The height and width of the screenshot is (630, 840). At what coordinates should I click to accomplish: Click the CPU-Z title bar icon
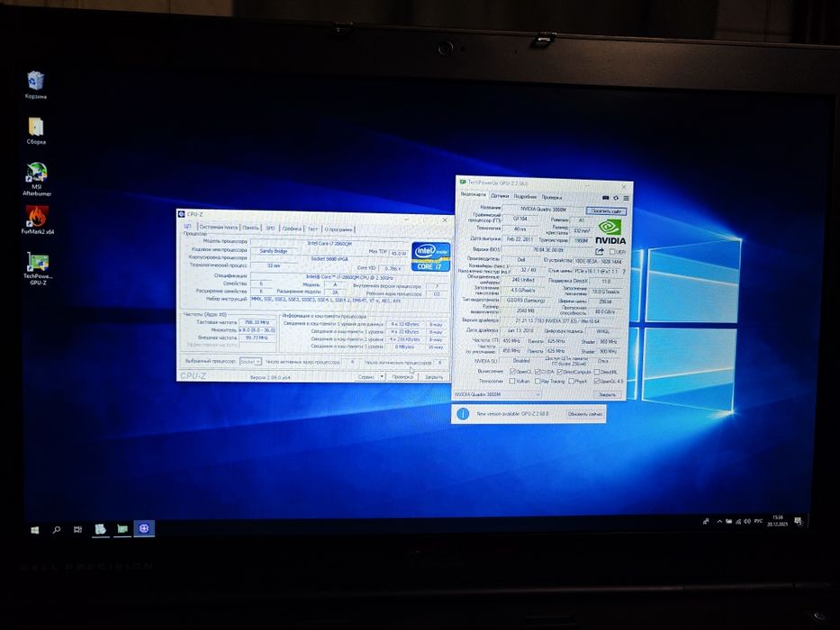click(182, 214)
